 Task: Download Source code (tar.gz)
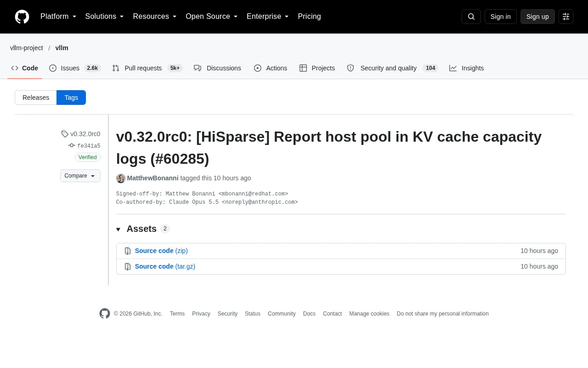click(x=165, y=266)
